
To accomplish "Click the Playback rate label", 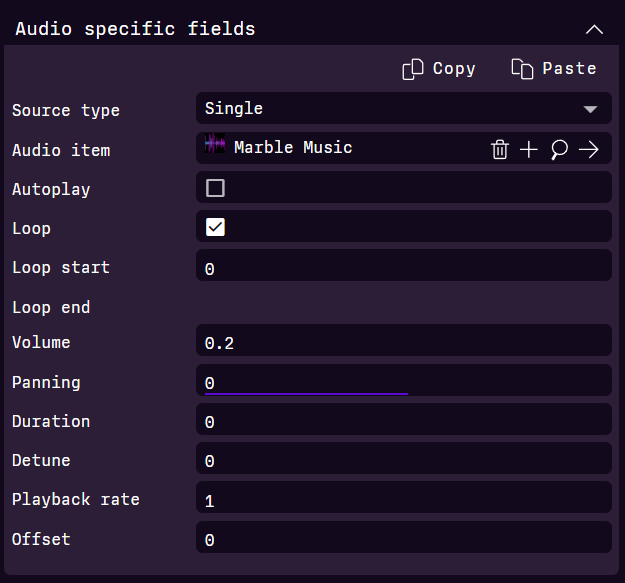I will [x=76, y=500].
